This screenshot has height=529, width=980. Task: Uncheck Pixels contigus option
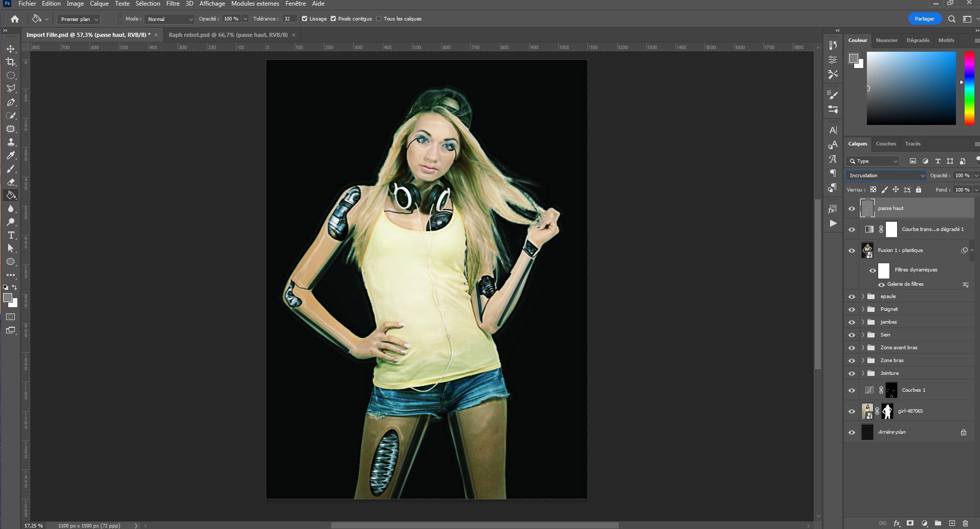(x=333, y=19)
